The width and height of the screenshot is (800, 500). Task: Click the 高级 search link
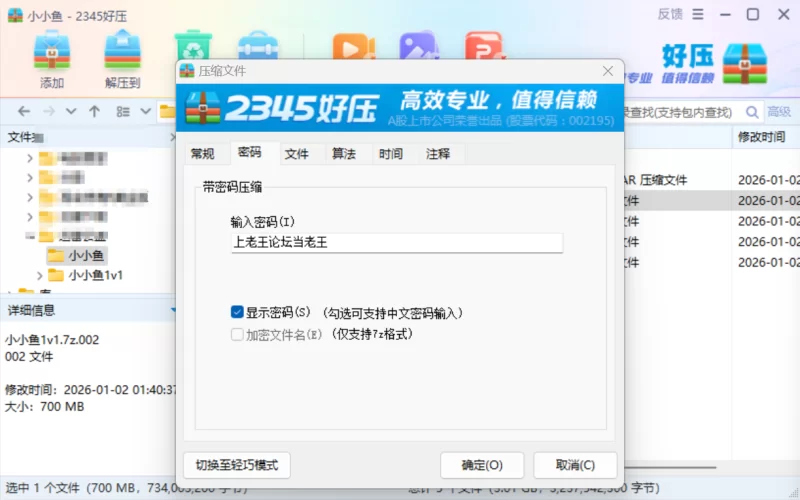779,112
